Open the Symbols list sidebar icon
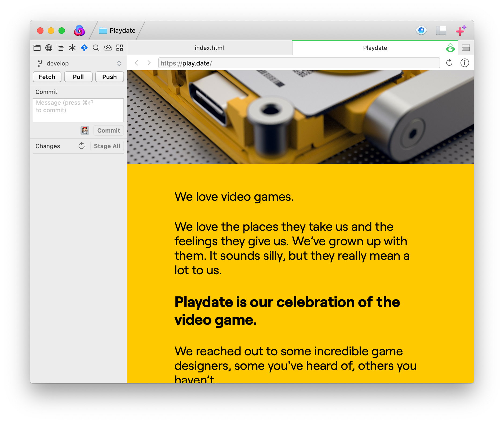Screen dimensions: 504x423 (x=61, y=48)
